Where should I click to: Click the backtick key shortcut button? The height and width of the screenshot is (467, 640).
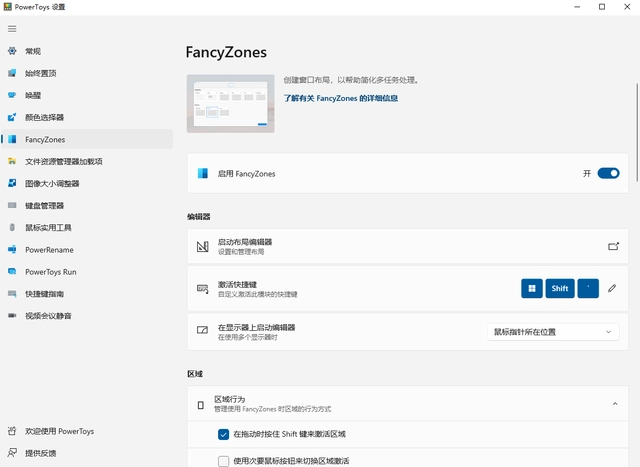click(x=588, y=288)
